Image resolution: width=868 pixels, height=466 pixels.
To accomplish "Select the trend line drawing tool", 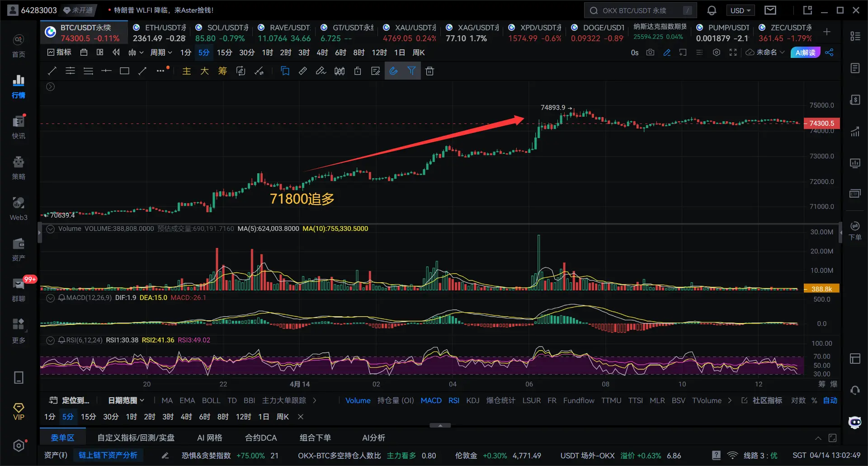I will 52,71.
